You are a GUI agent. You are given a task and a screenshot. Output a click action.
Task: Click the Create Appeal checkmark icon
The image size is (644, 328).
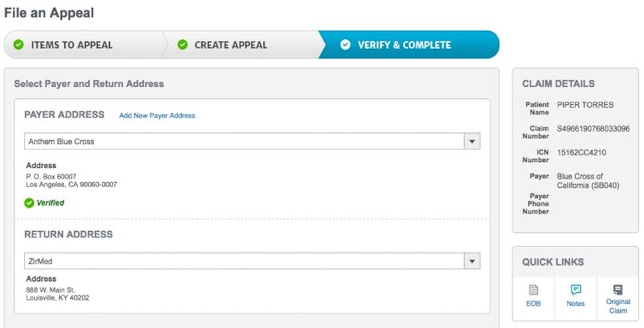point(182,45)
